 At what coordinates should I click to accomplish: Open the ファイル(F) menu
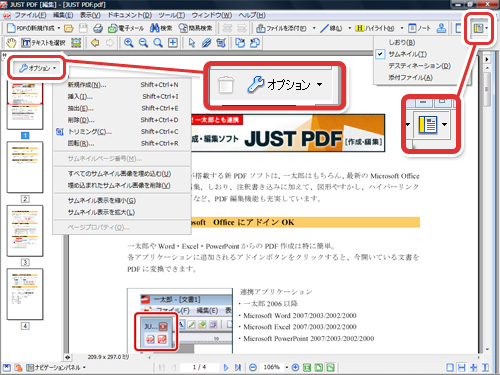pyautogui.click(x=30, y=15)
